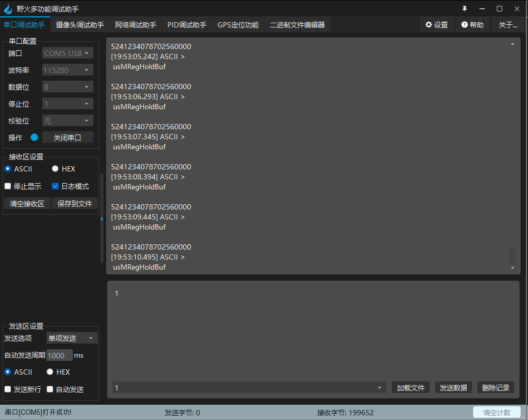
Task: Click the flame app logo icon
Action: coord(8,9)
